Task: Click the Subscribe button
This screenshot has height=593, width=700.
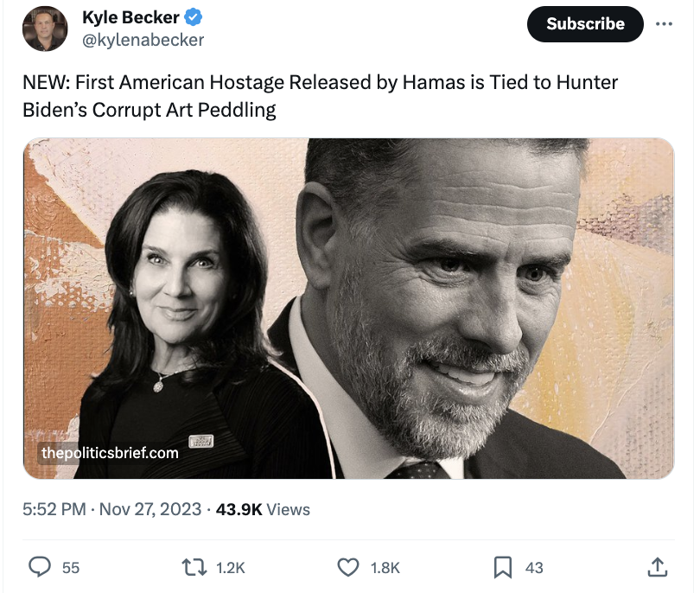Action: pyautogui.click(x=584, y=24)
